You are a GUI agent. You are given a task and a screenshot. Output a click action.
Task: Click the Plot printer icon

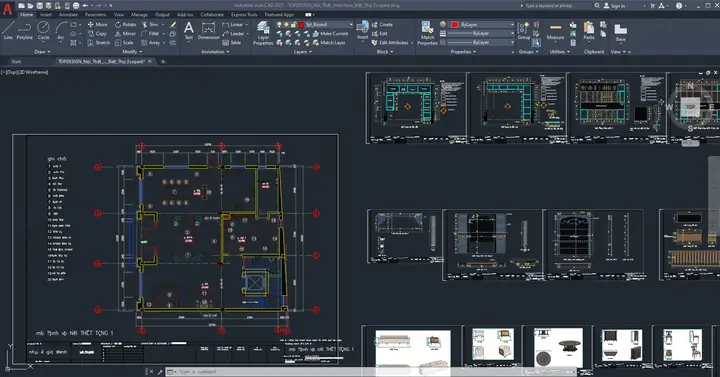click(76, 6)
